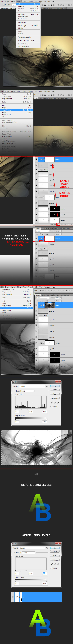The image size is (73, 644).
Task: Click preset options icon in A Mask Levels dialog
Action: 47,548
